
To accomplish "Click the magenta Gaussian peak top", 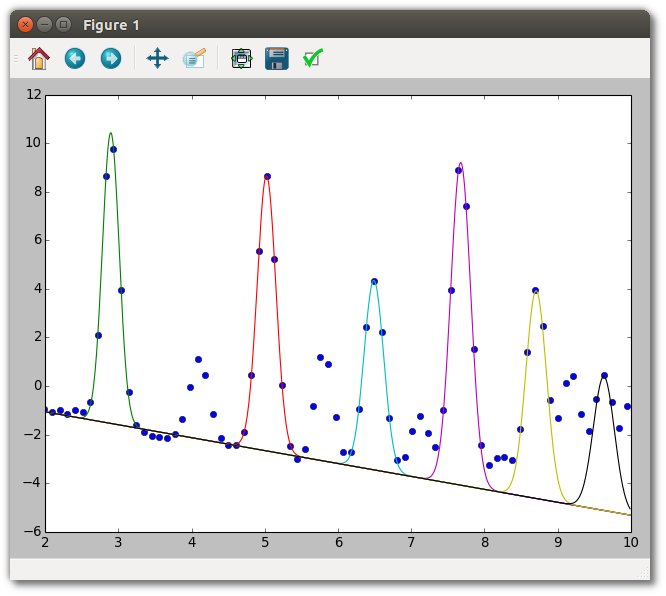I will (460, 163).
